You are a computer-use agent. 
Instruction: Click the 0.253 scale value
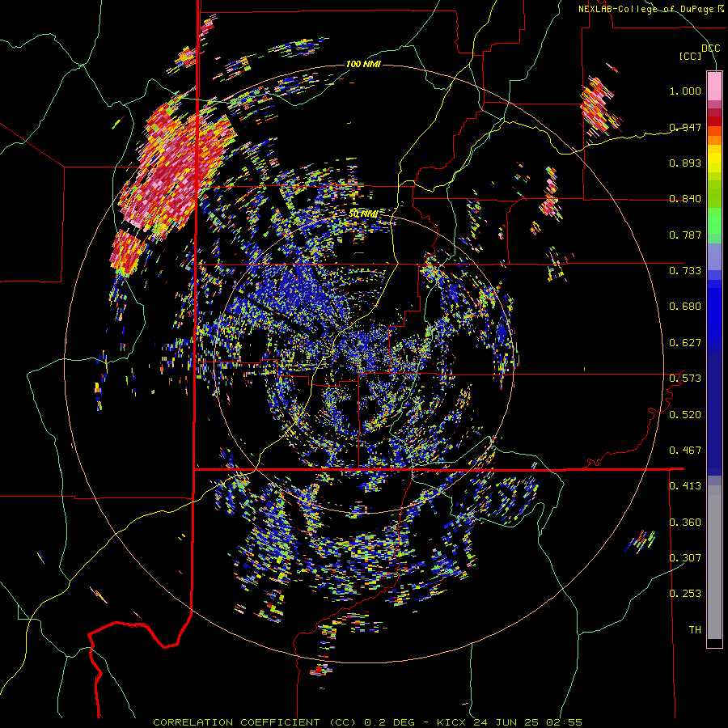pos(685,594)
